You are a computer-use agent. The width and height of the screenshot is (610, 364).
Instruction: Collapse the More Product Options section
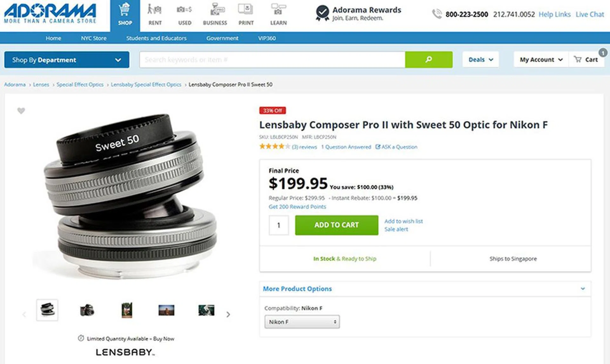click(x=583, y=289)
